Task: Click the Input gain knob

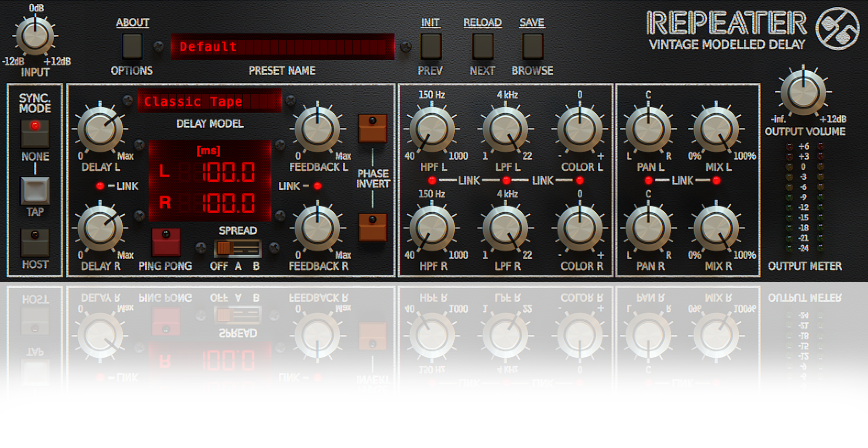Action: [x=35, y=36]
